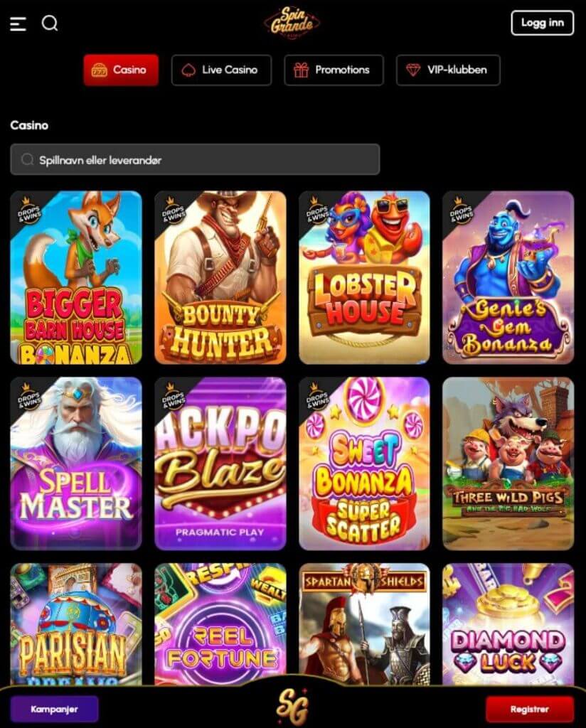
Task: Click the diamond icon on VIP-klubben
Action: (412, 70)
